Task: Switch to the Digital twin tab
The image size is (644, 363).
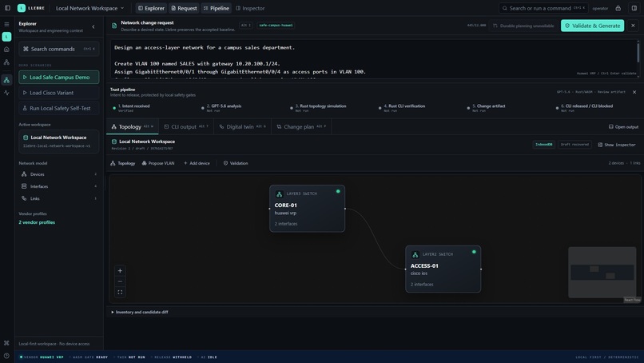Action: point(242,126)
